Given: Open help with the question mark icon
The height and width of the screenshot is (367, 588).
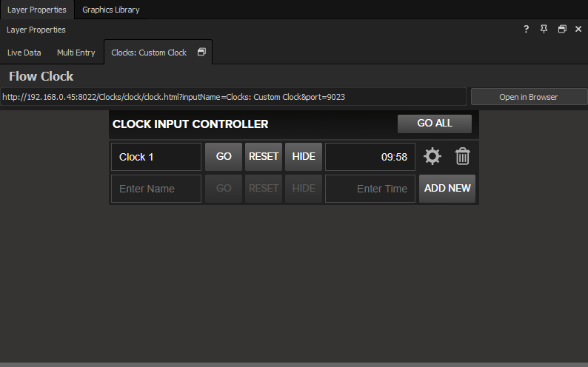Looking at the screenshot, I should (x=526, y=29).
